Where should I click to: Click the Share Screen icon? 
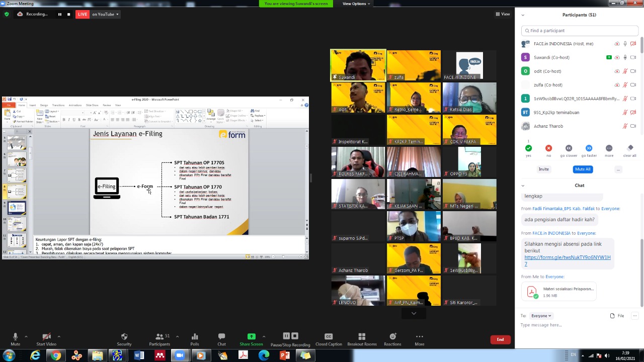[x=251, y=337]
